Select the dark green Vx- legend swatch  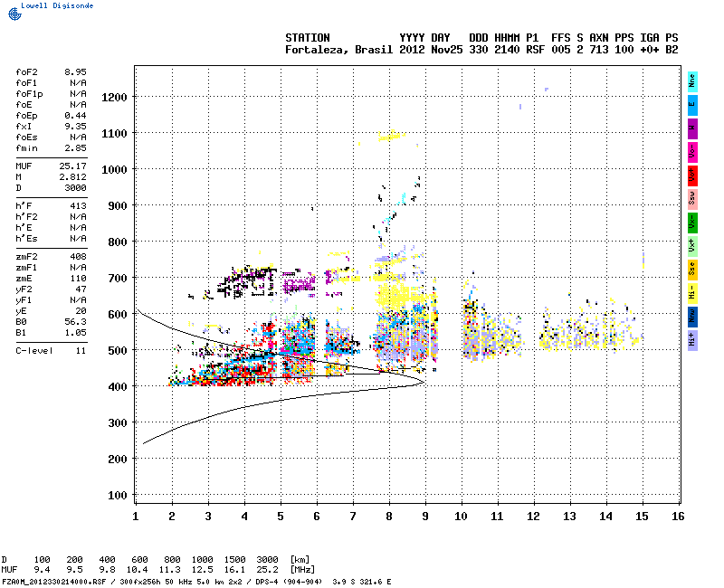click(692, 223)
